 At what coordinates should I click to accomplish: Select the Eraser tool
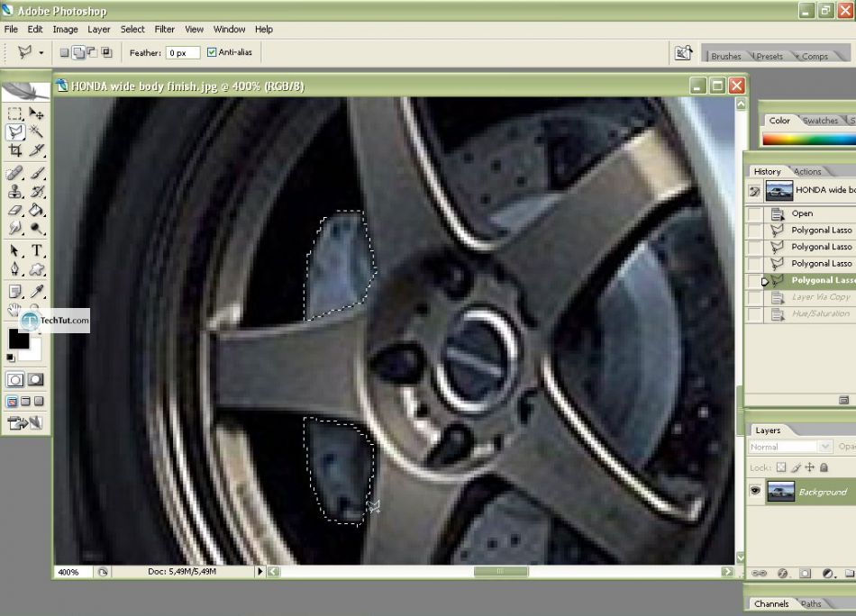tap(15, 210)
